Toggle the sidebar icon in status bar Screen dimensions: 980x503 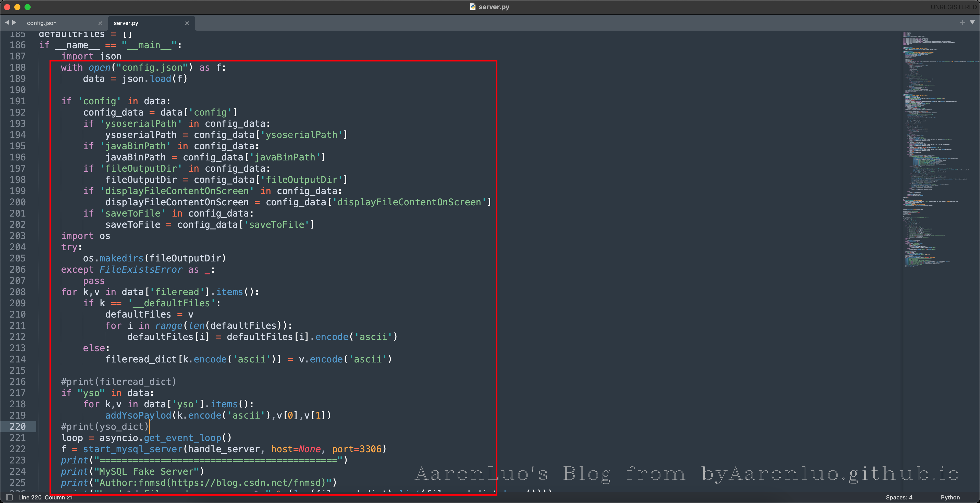(9, 497)
